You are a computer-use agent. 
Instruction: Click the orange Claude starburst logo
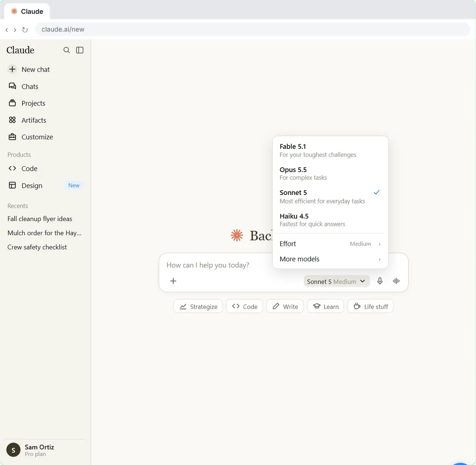point(237,236)
